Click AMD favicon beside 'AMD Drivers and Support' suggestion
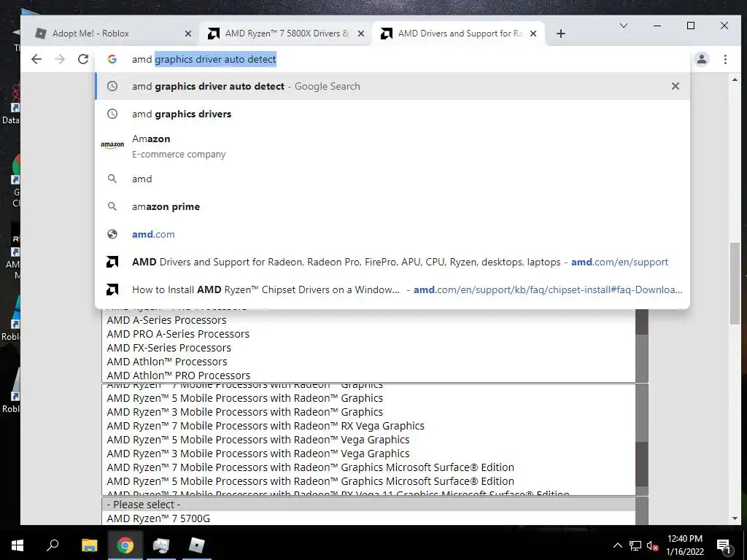747x560 pixels. pos(112,262)
